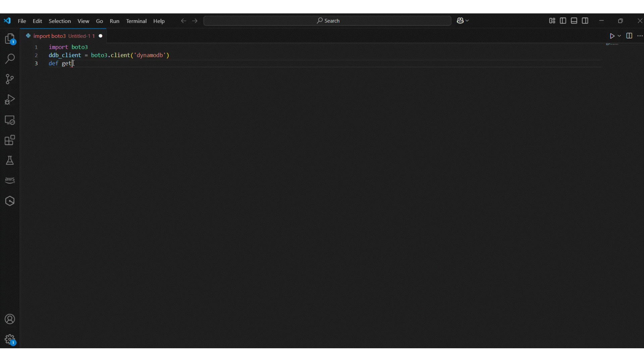Toggle the Panel visibility

click(x=574, y=20)
